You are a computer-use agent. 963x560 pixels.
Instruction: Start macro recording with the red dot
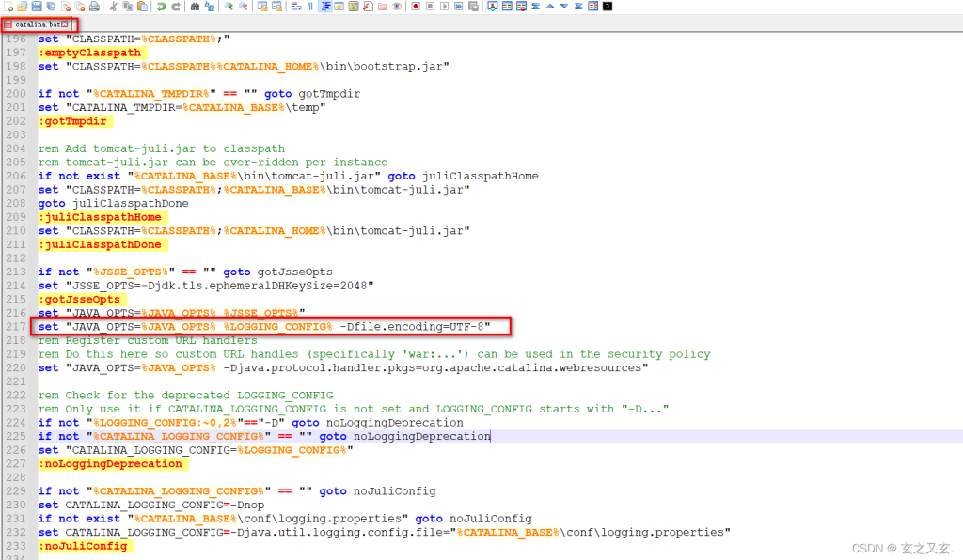coord(416,7)
